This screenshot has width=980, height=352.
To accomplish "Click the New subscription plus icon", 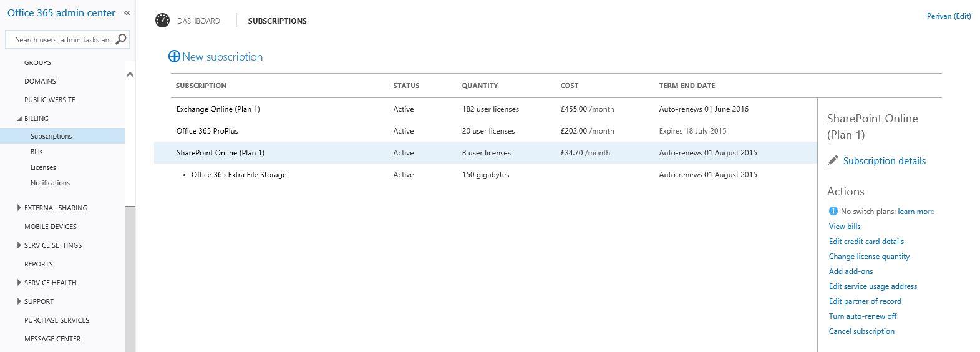I will click(174, 57).
